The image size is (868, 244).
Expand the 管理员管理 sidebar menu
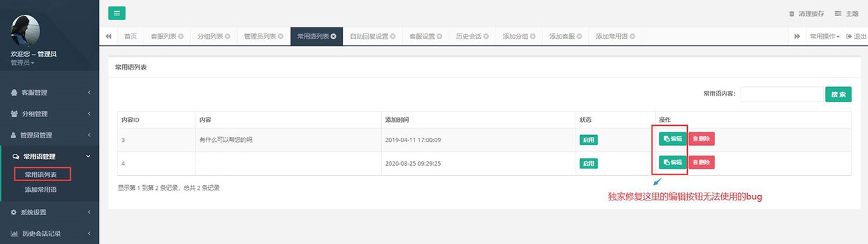(49, 135)
